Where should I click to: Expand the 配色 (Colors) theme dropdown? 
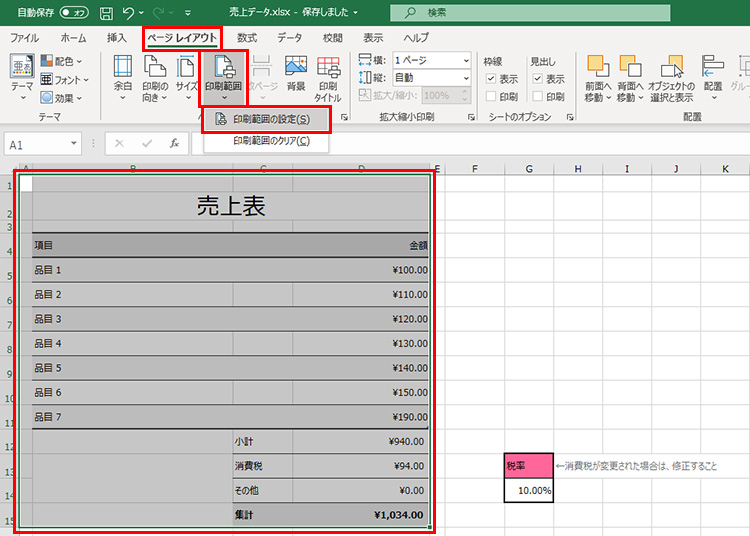(x=64, y=61)
